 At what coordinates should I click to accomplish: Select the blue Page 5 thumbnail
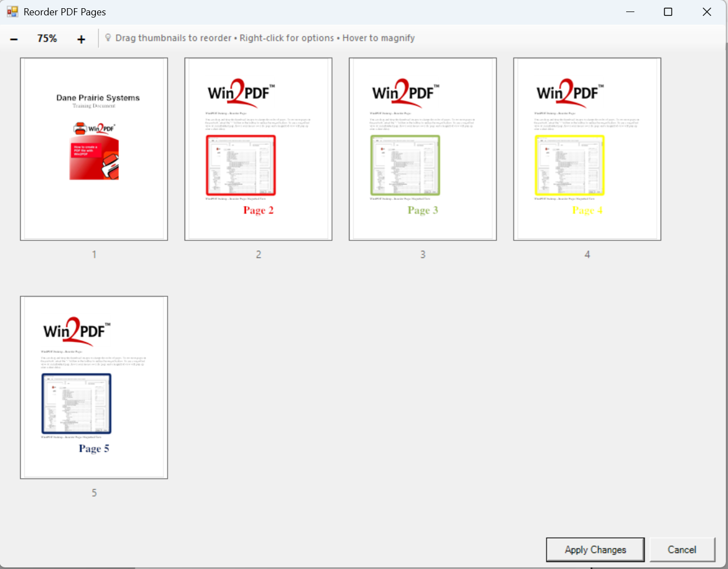click(94, 387)
